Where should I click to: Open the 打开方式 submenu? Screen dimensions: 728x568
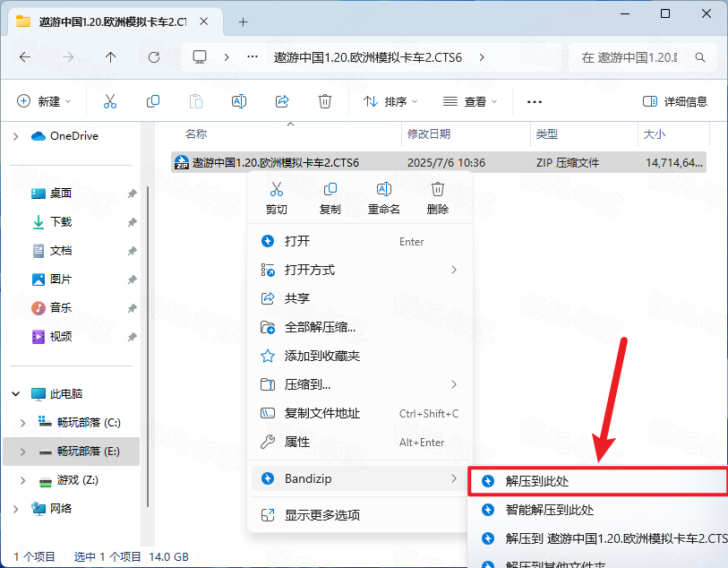pos(360,270)
